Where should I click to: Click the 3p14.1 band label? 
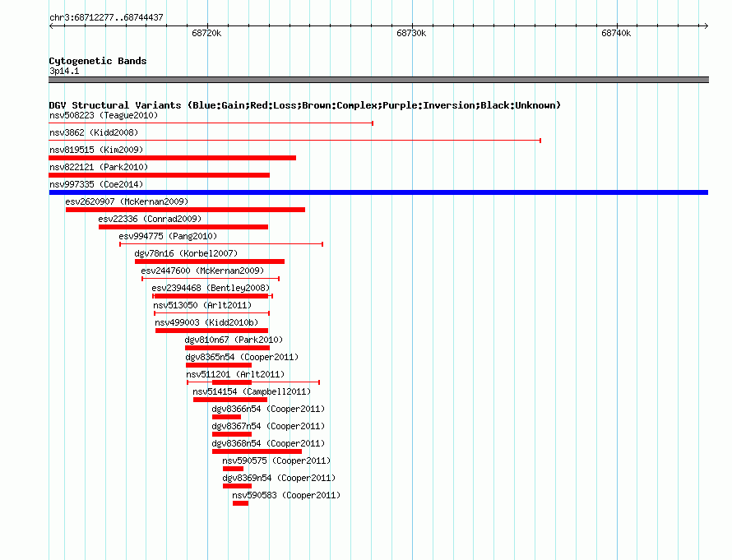[x=64, y=71]
